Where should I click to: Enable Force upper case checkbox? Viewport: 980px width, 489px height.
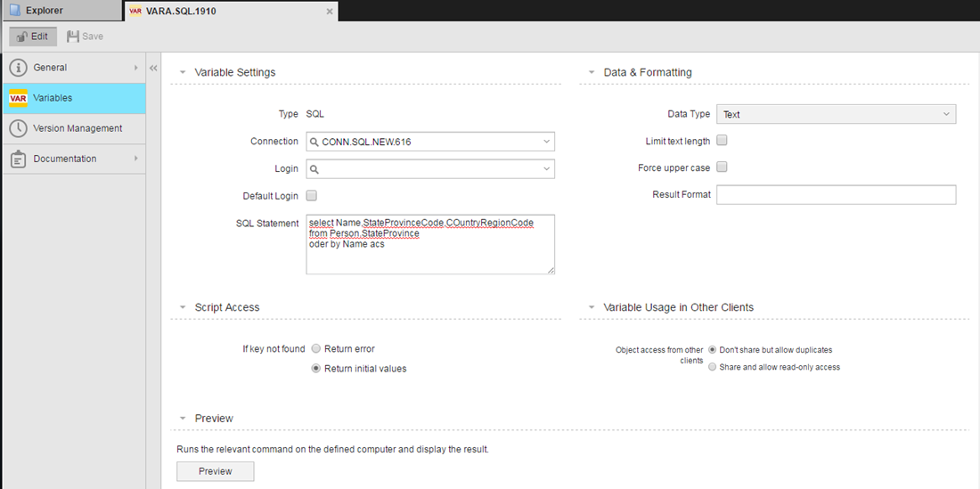[722, 167]
